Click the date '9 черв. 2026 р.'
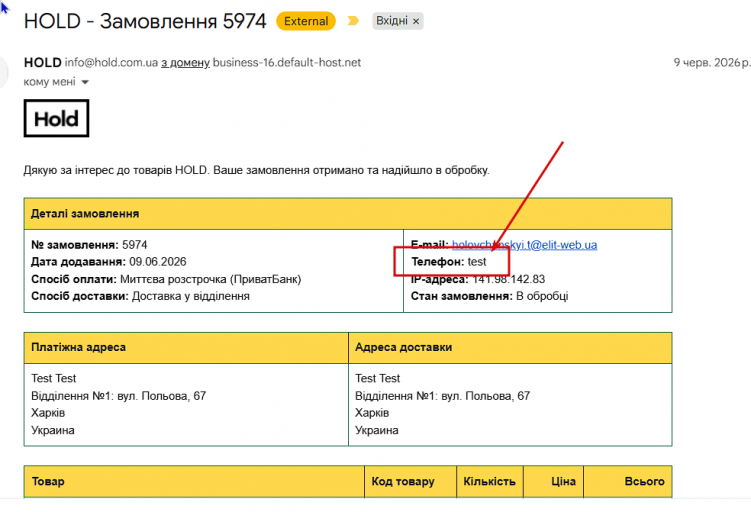 tap(712, 63)
